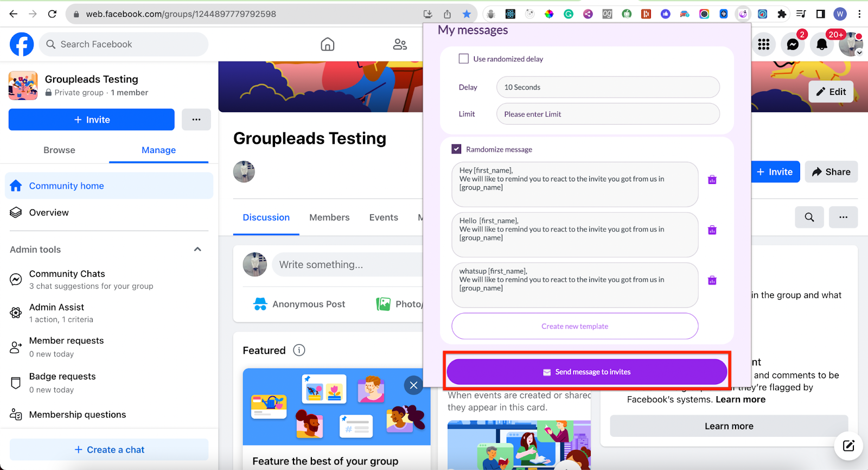868x470 pixels.
Task: Toggle the browser side panel icon
Action: point(821,14)
